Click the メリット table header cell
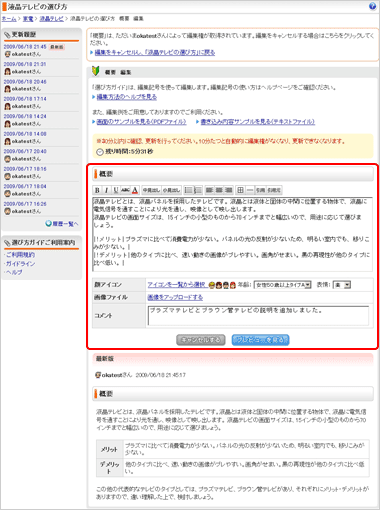Image resolution: width=380 pixels, height=510 pixels. coord(109,449)
